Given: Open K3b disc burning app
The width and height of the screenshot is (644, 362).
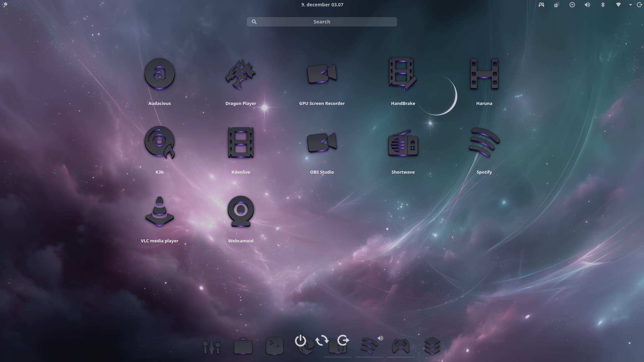Looking at the screenshot, I should click(x=160, y=143).
